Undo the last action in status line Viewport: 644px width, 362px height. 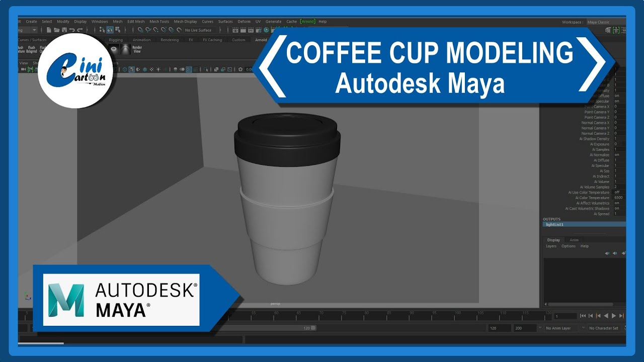click(72, 30)
